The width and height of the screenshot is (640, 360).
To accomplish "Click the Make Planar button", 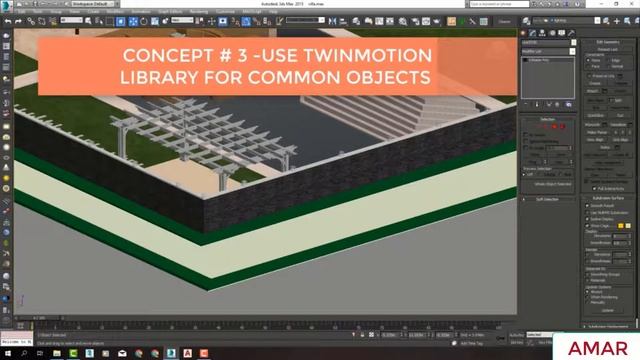I will tap(597, 132).
